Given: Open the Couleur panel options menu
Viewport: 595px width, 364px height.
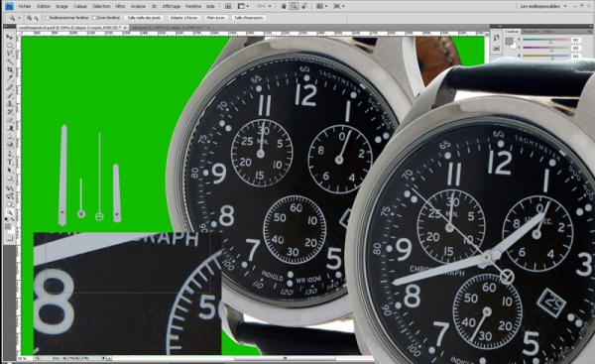Looking at the screenshot, I should click(589, 32).
